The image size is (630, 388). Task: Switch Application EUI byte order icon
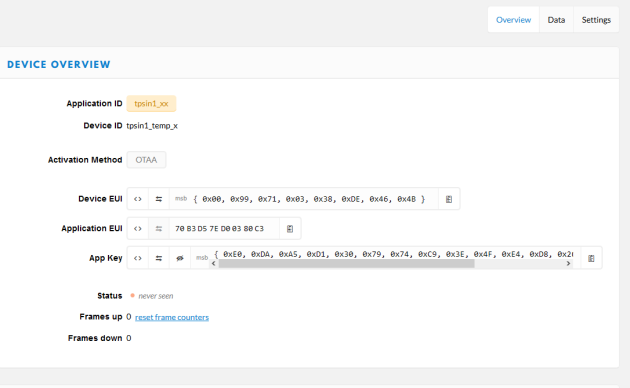tap(159, 229)
